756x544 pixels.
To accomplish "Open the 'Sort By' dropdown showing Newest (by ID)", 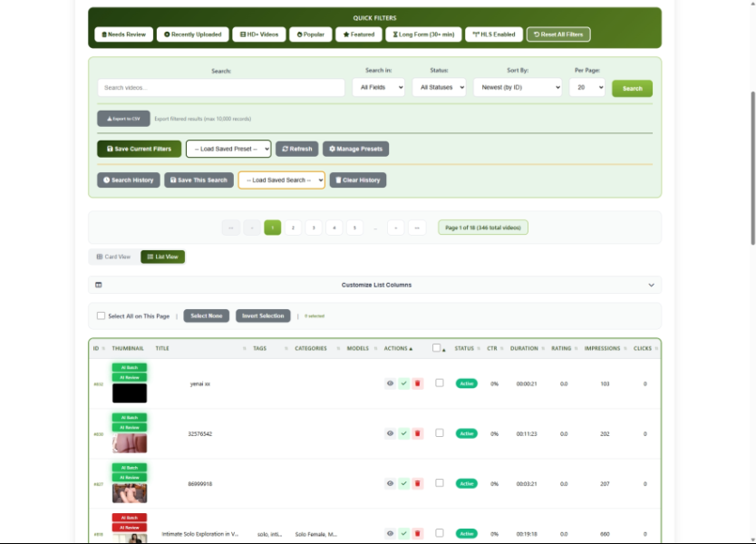I will (x=517, y=88).
